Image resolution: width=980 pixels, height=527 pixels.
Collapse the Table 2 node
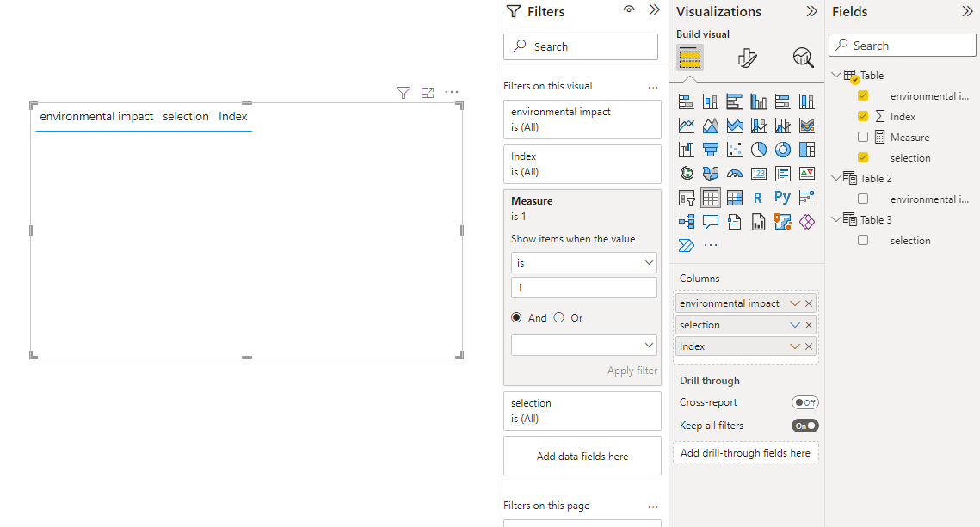point(836,178)
